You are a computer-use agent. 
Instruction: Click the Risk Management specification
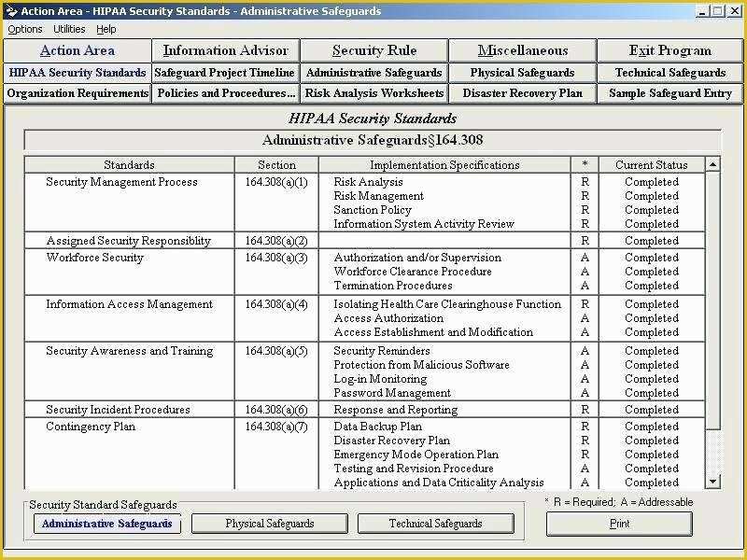coord(378,196)
